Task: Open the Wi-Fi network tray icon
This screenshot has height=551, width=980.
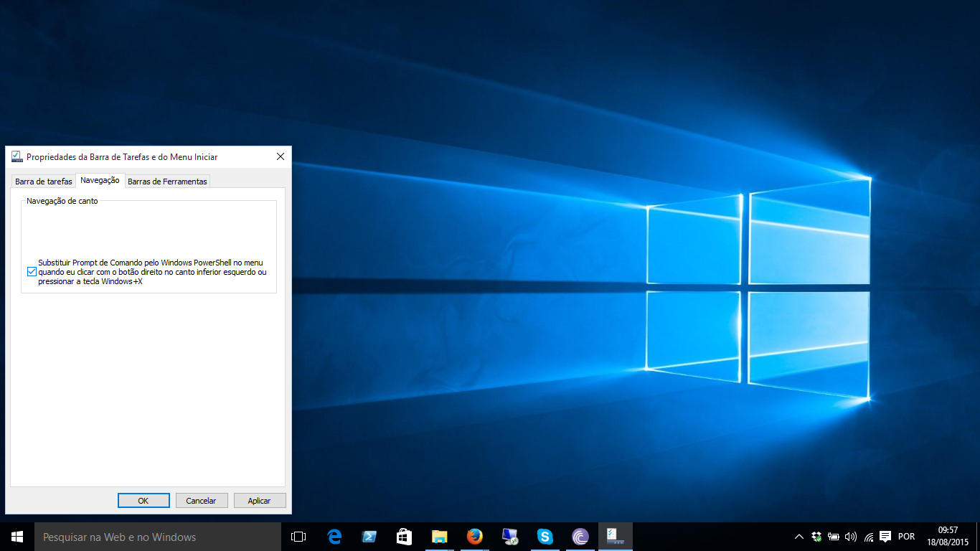Action: click(869, 537)
